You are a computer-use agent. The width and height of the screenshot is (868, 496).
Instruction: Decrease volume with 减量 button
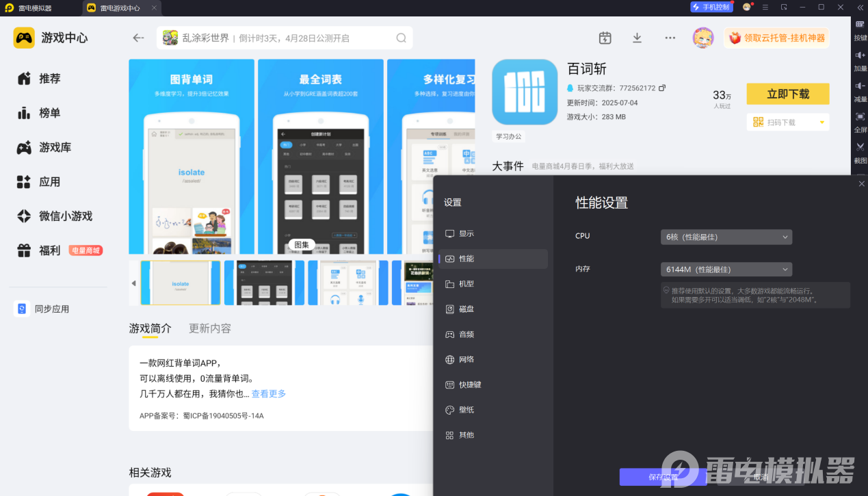(x=860, y=92)
